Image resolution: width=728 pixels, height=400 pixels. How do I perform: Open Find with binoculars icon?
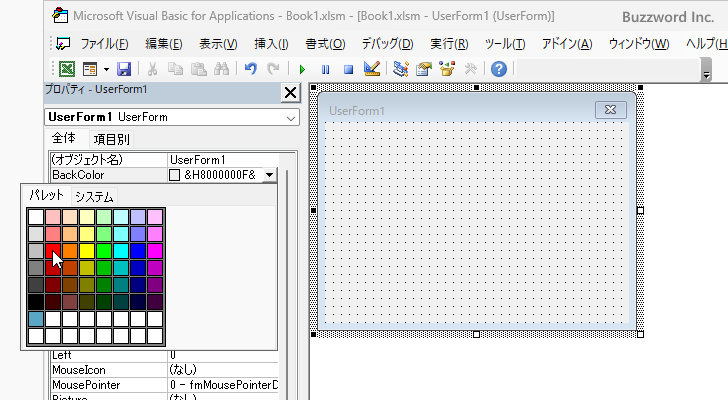221,69
